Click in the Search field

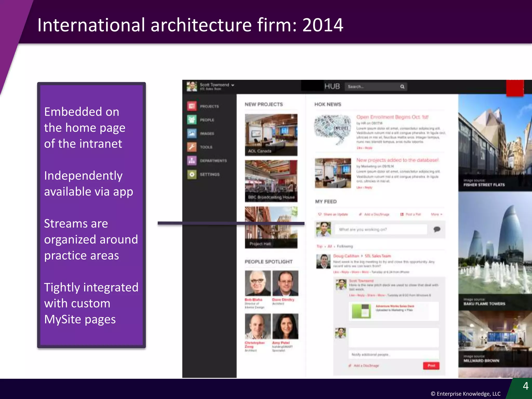click(x=376, y=87)
